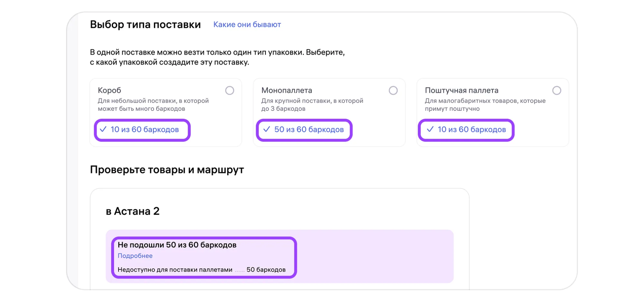
Task: Click the checkmark icon in the Монопаллета card
Action: click(267, 129)
